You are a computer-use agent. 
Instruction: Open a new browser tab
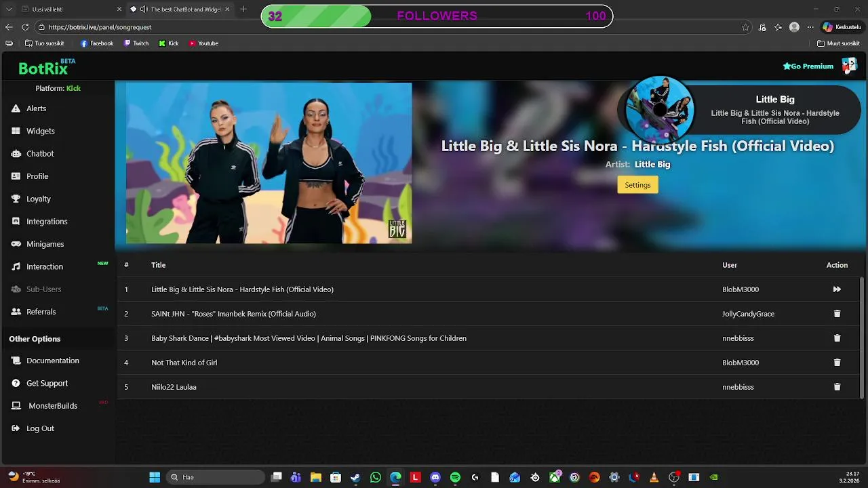tap(243, 9)
